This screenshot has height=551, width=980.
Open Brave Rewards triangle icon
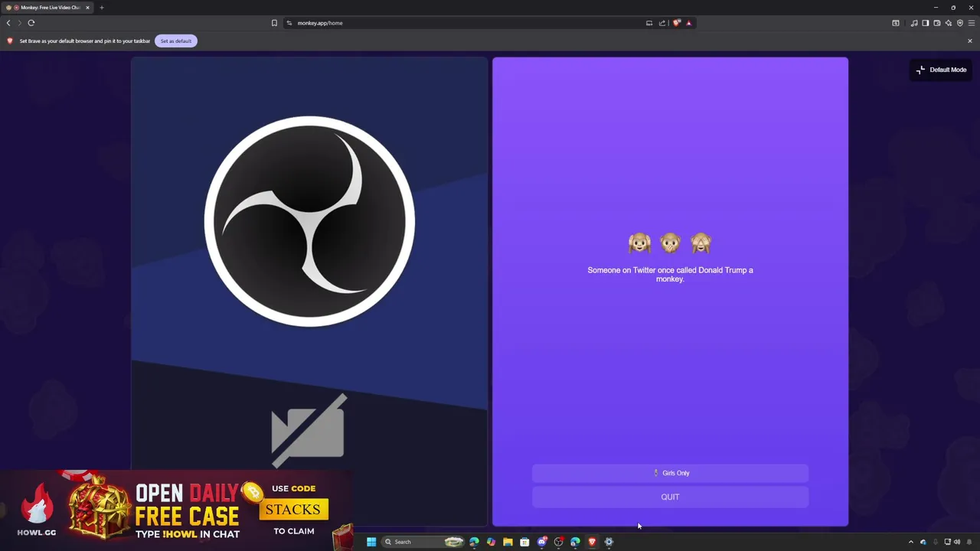688,23
